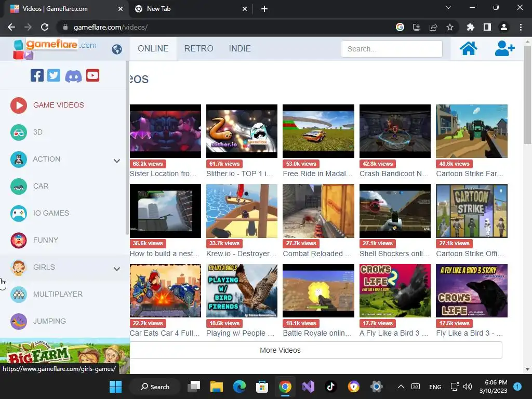Click the Multiplayer category icon
The width and height of the screenshot is (532, 399).
pos(19,294)
